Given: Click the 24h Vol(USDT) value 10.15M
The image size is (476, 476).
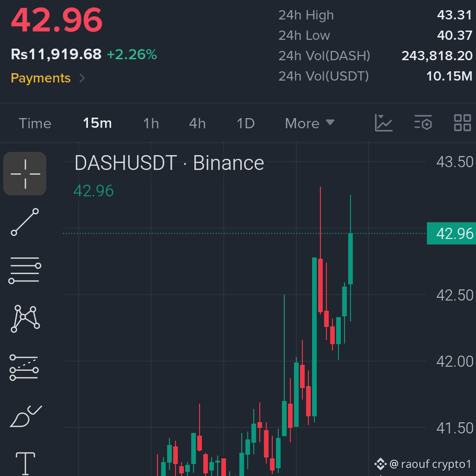Looking at the screenshot, I should (449, 76).
